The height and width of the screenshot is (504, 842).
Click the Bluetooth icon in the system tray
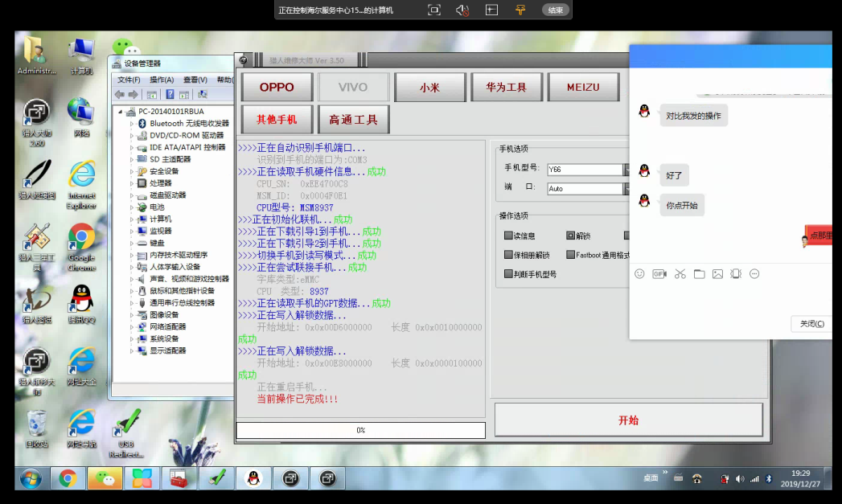click(769, 479)
